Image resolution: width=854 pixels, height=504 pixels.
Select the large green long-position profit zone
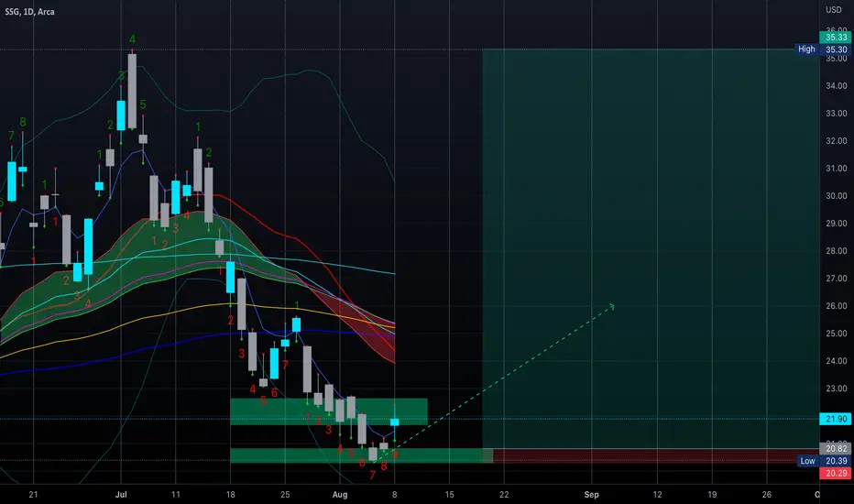tap(651, 249)
